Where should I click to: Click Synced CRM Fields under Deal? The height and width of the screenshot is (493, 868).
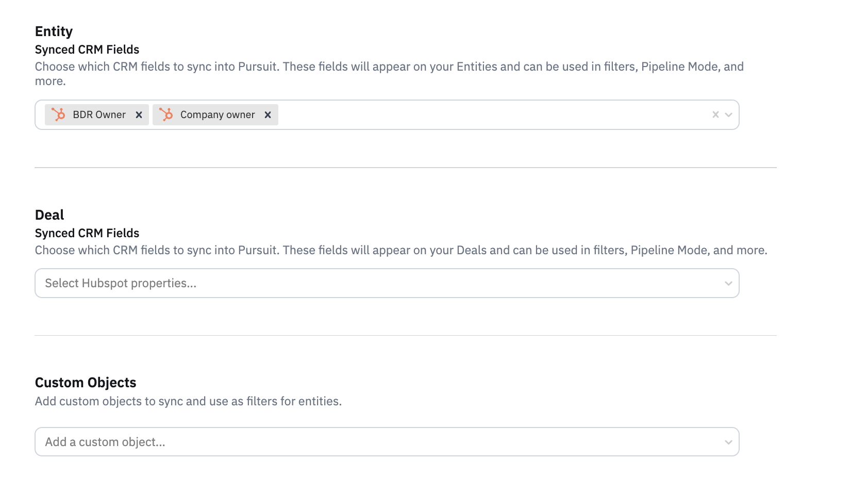coord(87,233)
